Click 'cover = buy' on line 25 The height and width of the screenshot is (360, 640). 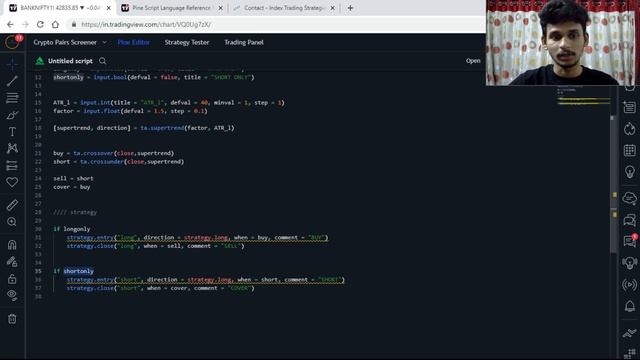pyautogui.click(x=71, y=187)
